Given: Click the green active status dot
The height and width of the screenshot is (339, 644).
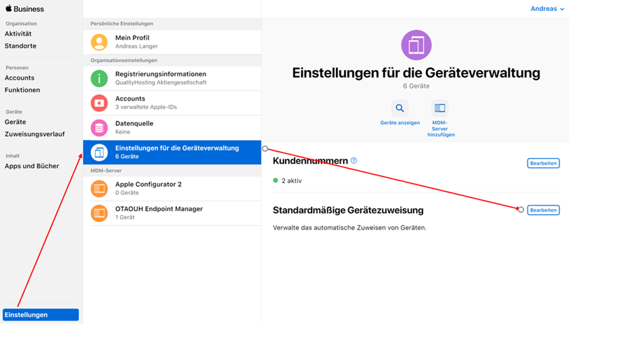Looking at the screenshot, I should [275, 180].
